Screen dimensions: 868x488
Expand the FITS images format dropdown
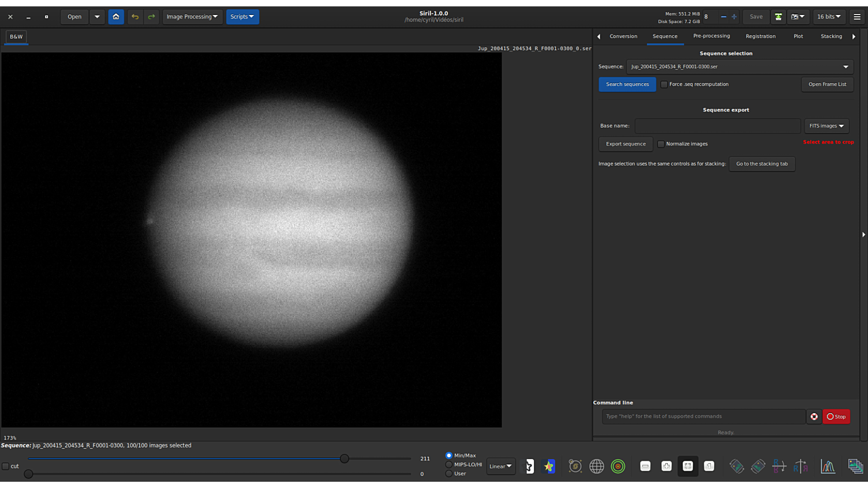[x=826, y=126]
